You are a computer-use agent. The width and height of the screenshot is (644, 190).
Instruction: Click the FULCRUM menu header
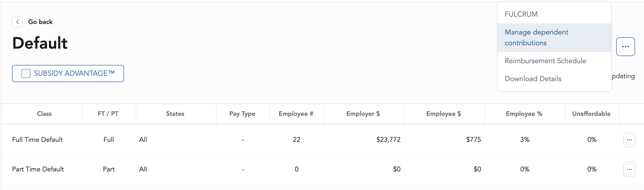(521, 14)
